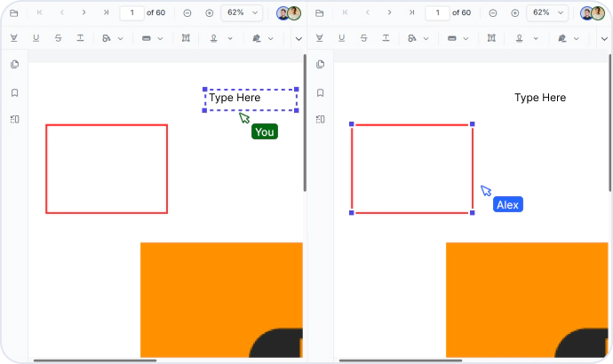
Task: Select the Signature ink tool in right pane
Action: 562,38
